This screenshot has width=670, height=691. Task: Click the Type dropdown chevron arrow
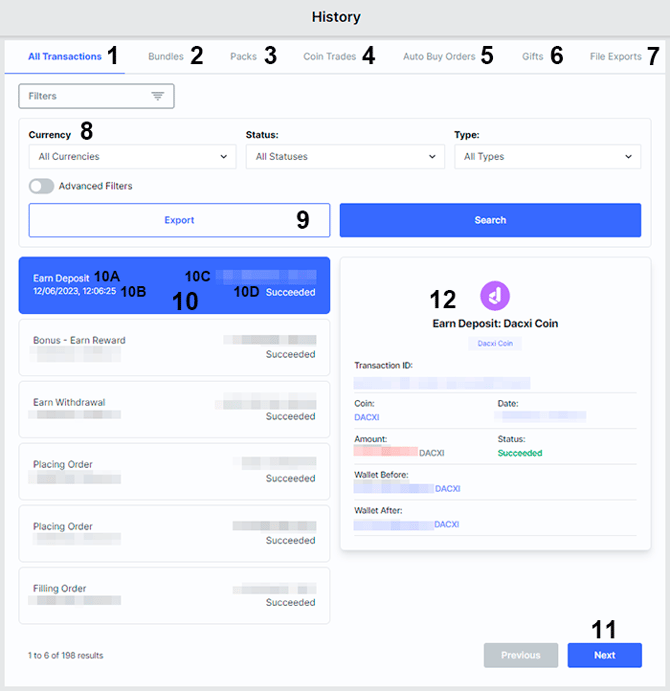[x=628, y=156]
